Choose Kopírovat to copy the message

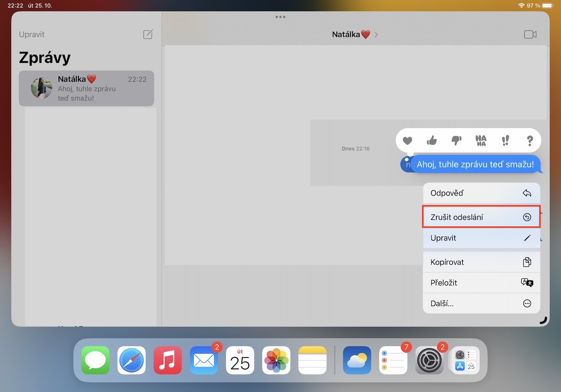tap(481, 262)
